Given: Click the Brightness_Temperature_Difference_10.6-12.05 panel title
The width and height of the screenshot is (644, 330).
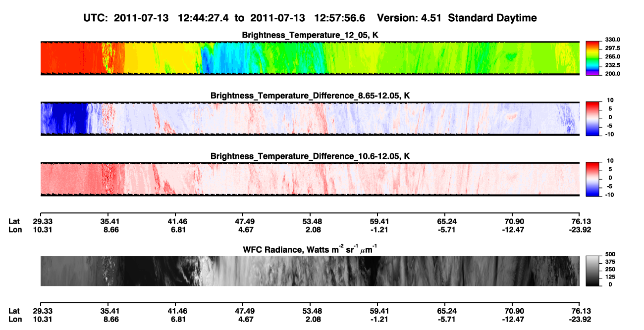Looking at the screenshot, I should [310, 156].
